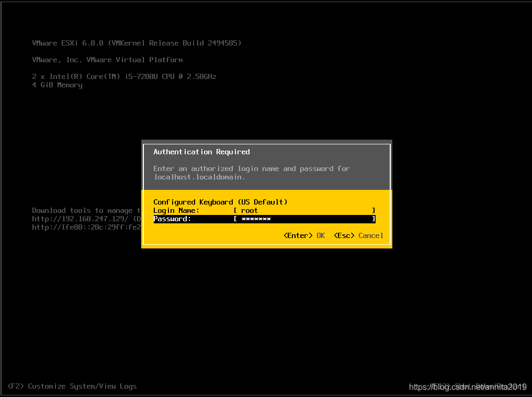The image size is (532, 397).
Task: Select 'localhost.localdomain.' text in dialog
Action: coord(199,177)
